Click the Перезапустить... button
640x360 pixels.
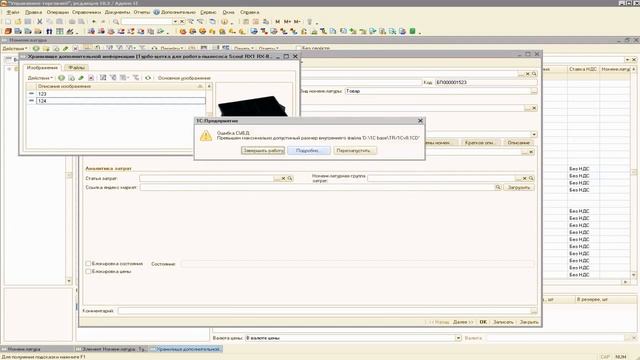click(355, 151)
